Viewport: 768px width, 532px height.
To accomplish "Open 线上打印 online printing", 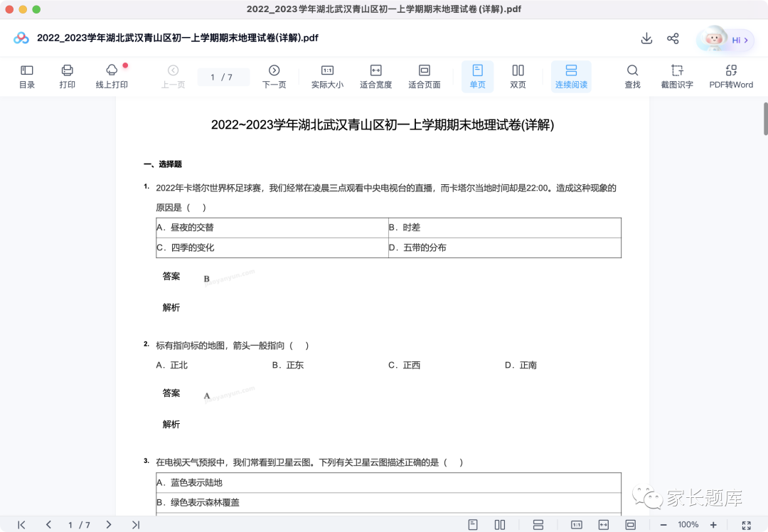I will [x=112, y=77].
